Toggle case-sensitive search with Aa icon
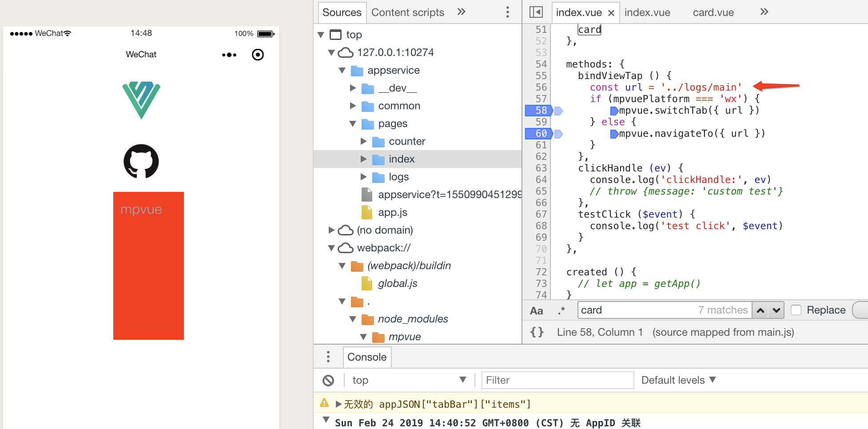 pos(537,310)
